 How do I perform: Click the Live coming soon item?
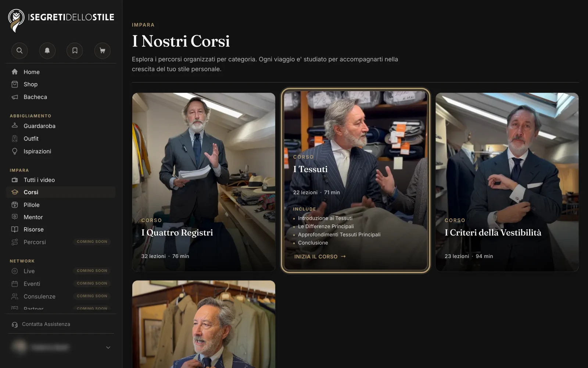(61, 271)
